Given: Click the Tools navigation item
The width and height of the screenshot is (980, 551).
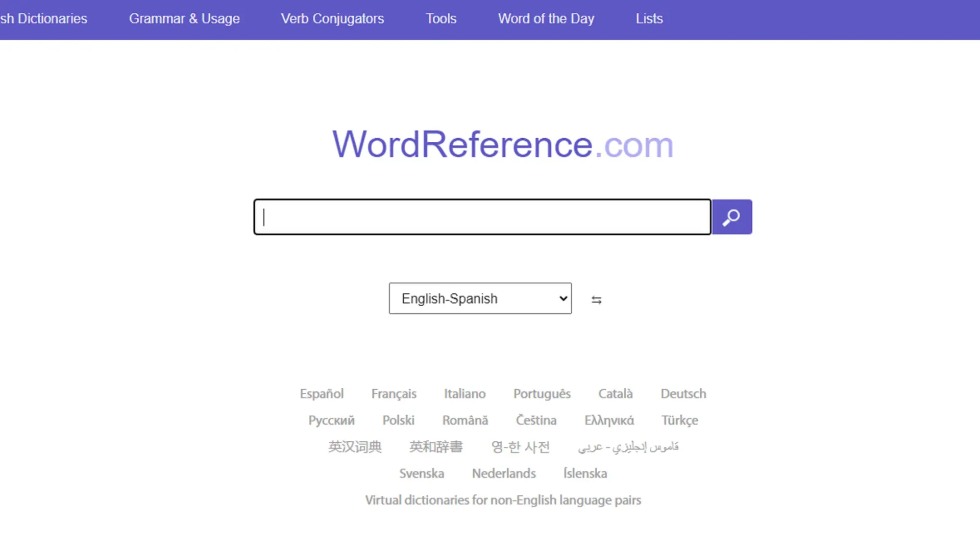Looking at the screenshot, I should pos(441,18).
